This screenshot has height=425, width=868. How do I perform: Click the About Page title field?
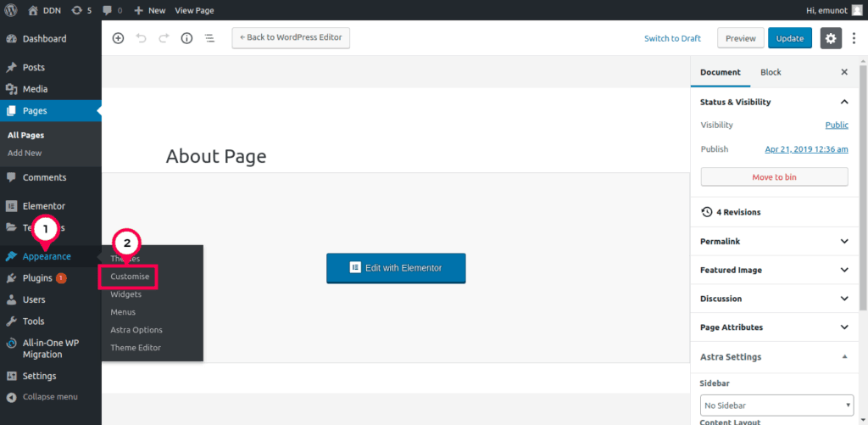point(216,156)
